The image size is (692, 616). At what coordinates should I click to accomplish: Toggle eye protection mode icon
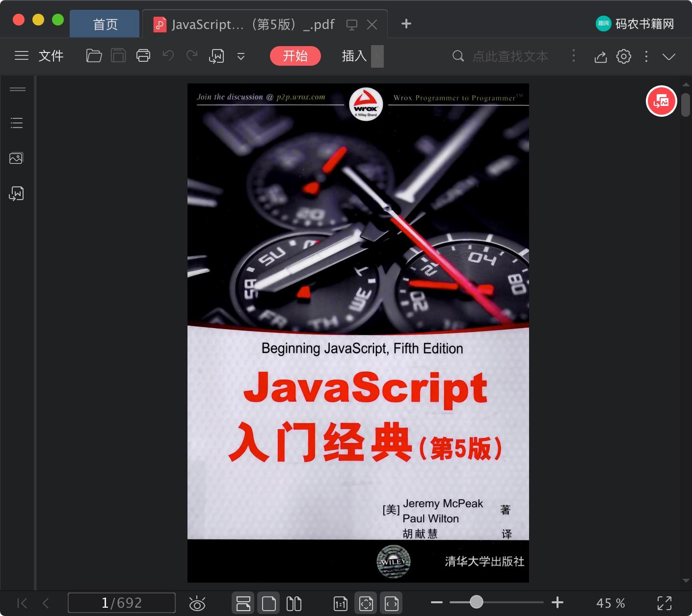point(197,603)
